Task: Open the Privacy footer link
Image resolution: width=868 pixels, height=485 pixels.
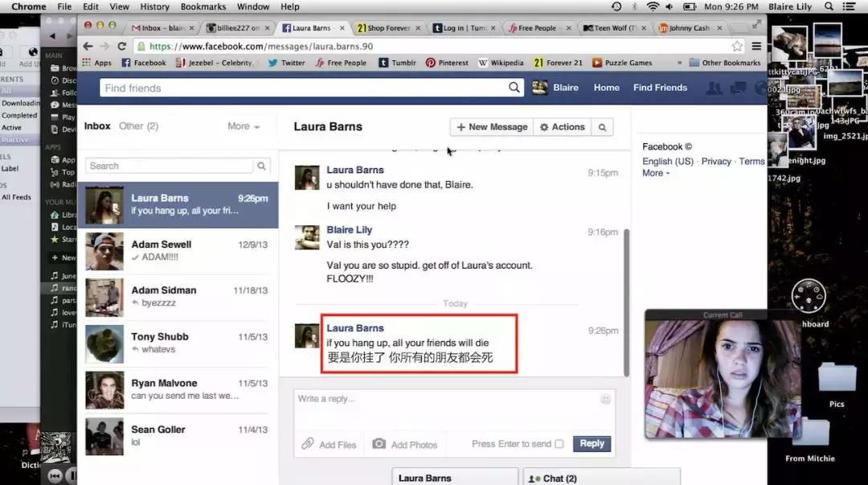Action: coord(716,162)
